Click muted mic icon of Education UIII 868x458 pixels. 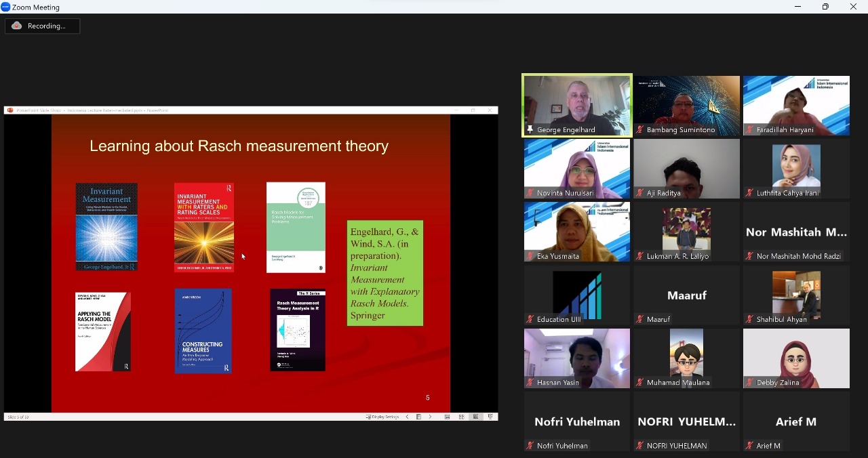click(x=530, y=319)
